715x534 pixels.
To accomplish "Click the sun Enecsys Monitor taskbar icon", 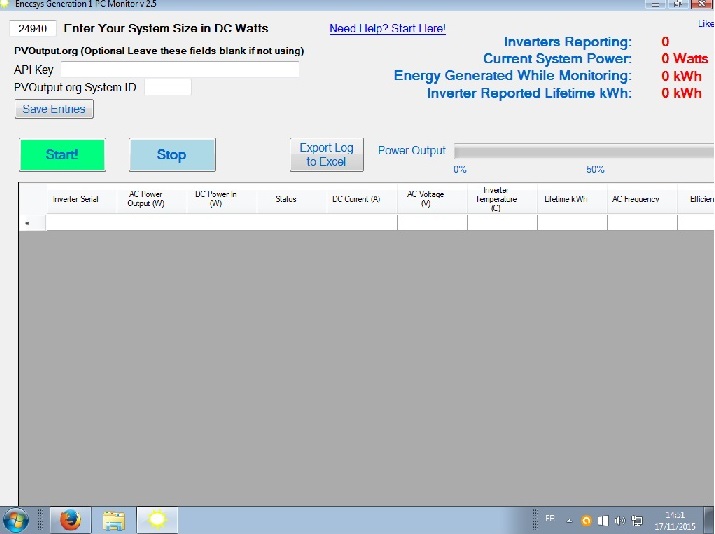I will point(157,520).
